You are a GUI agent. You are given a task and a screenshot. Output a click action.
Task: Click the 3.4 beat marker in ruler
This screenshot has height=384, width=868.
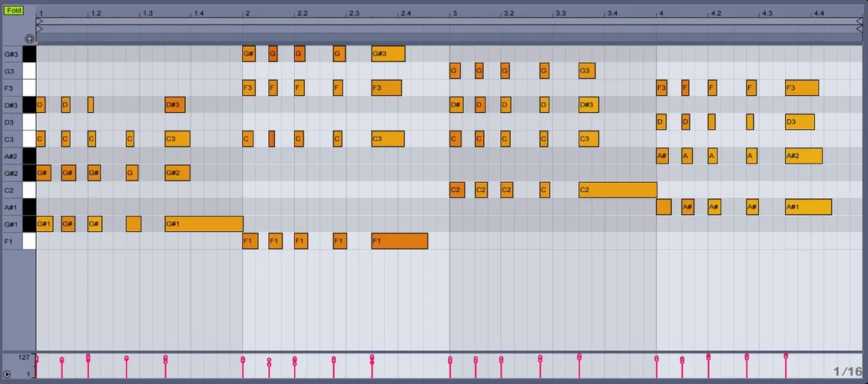(x=613, y=13)
